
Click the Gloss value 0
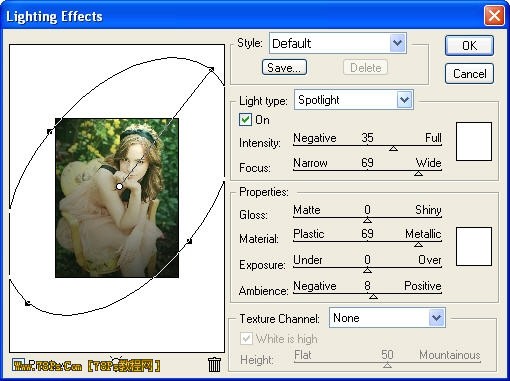click(x=367, y=210)
